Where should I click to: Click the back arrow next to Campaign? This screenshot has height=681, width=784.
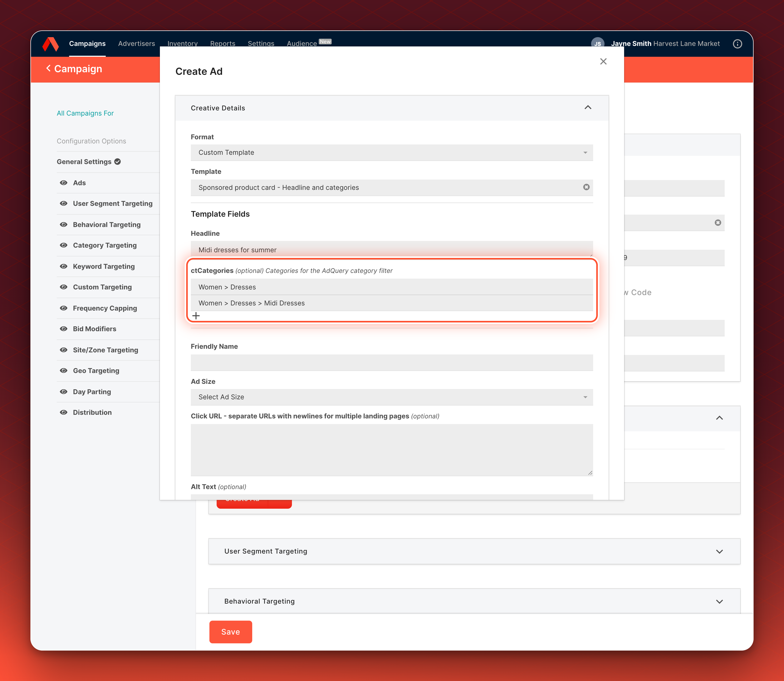click(48, 68)
